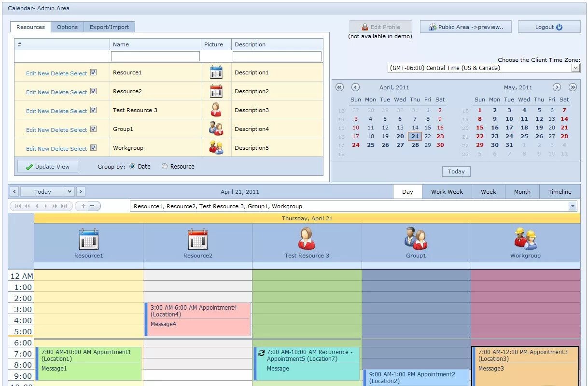Select Group by Resource radio button
The width and height of the screenshot is (588, 386).
tap(165, 167)
